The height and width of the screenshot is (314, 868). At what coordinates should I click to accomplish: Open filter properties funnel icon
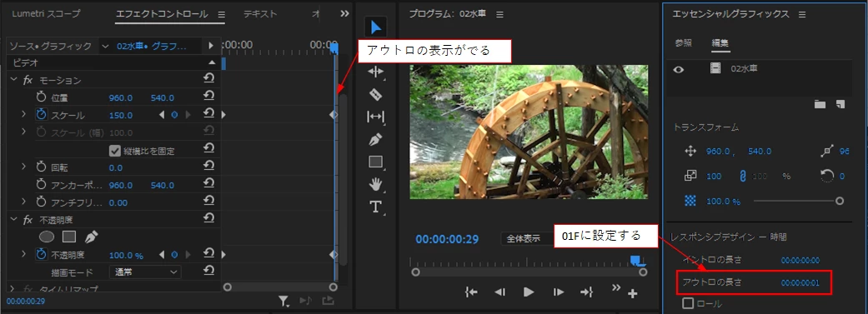point(283,301)
